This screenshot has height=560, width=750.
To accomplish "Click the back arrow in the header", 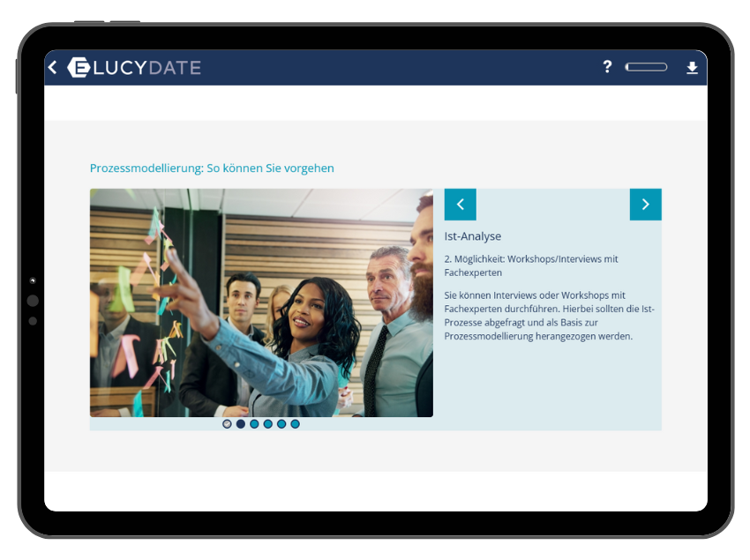I will [52, 68].
